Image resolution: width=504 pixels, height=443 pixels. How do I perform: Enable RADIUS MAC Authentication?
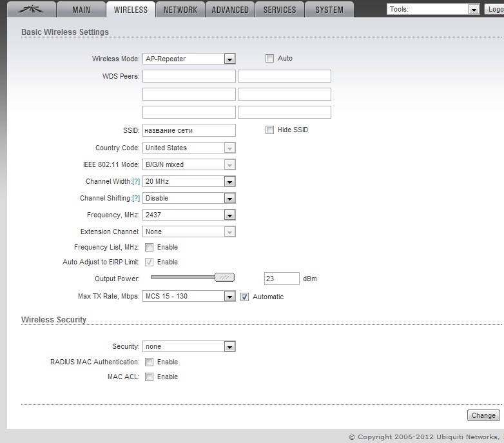pyautogui.click(x=150, y=362)
